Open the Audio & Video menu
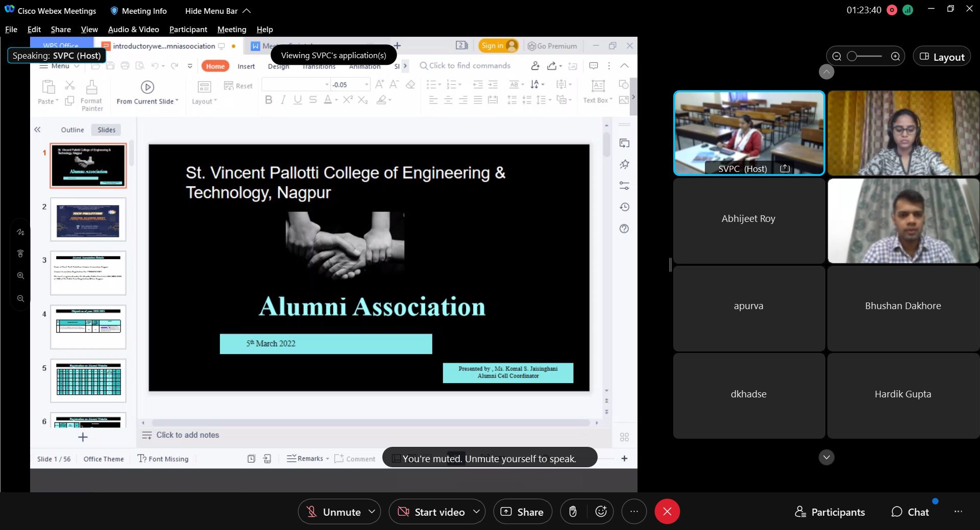The height and width of the screenshot is (530, 980). [x=133, y=30]
